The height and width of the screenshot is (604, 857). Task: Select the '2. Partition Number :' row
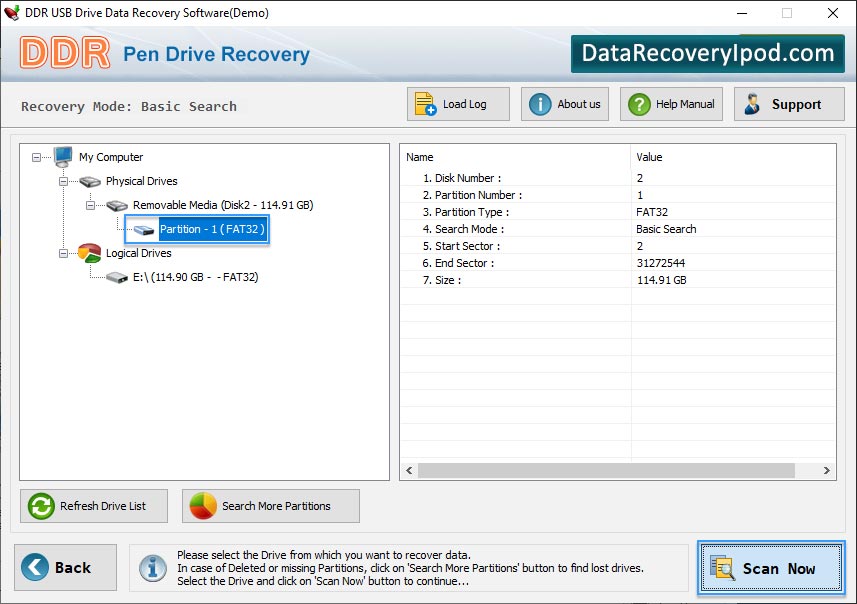tap(618, 195)
